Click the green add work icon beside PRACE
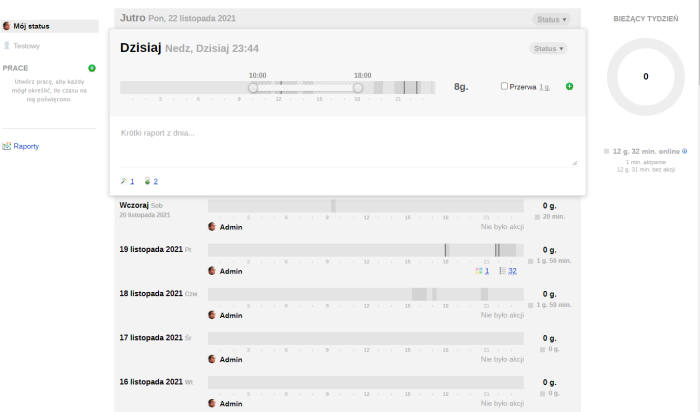 (x=92, y=68)
